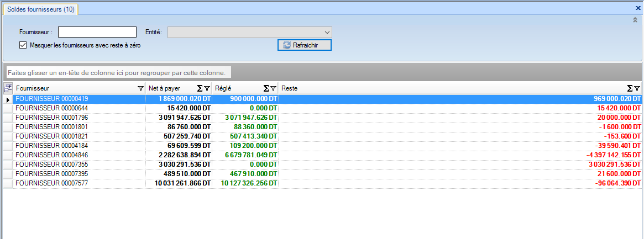Click the filter icon in Reste column

click(x=637, y=88)
